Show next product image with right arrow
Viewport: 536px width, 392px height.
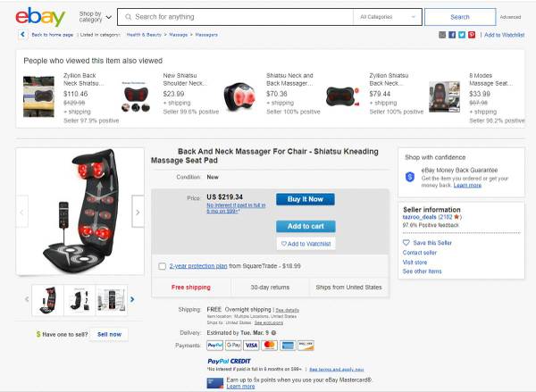coord(138,212)
